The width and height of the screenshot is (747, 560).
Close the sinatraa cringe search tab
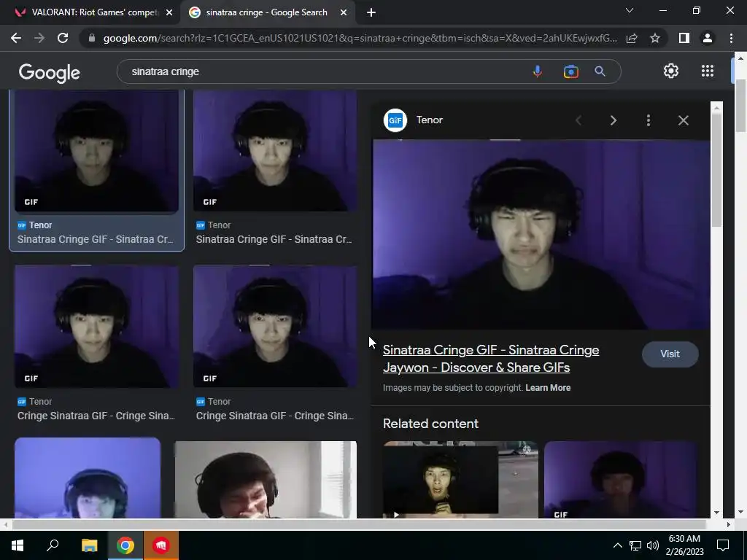click(x=344, y=12)
